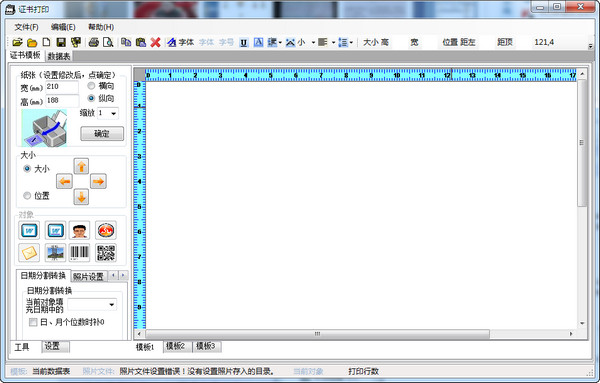Click the paper height 188 field
The image size is (600, 383).
click(x=62, y=100)
